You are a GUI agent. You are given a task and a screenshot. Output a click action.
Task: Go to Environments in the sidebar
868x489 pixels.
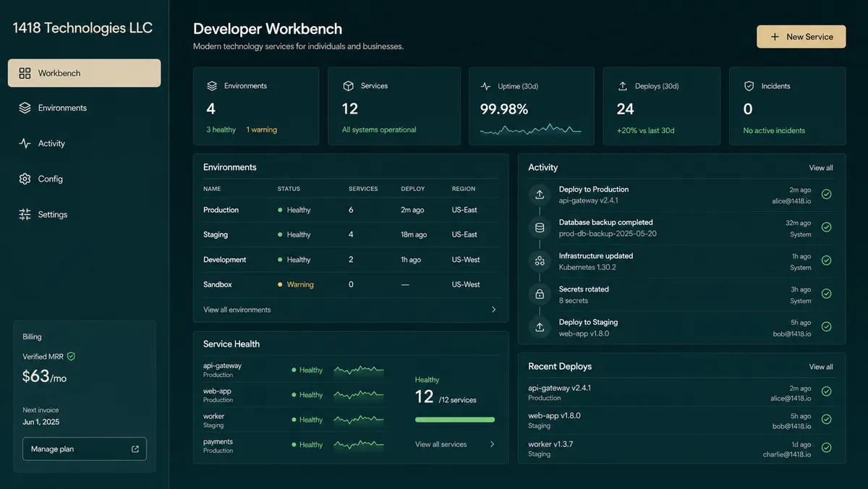(84, 108)
